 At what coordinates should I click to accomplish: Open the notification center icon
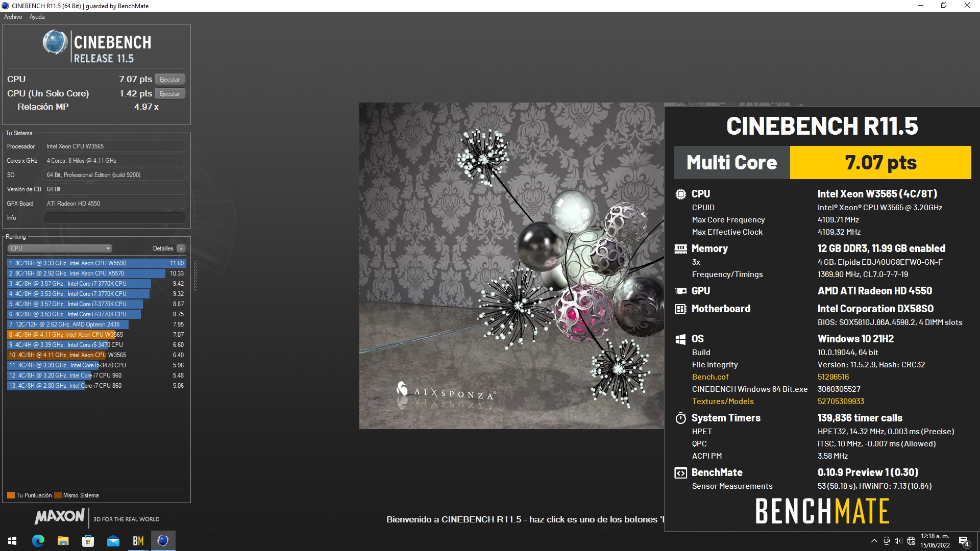pos(964,541)
